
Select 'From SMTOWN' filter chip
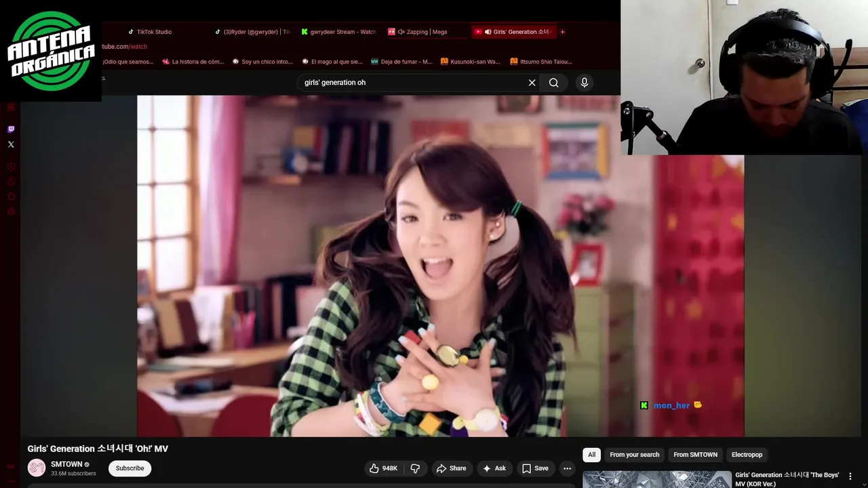tap(695, 455)
